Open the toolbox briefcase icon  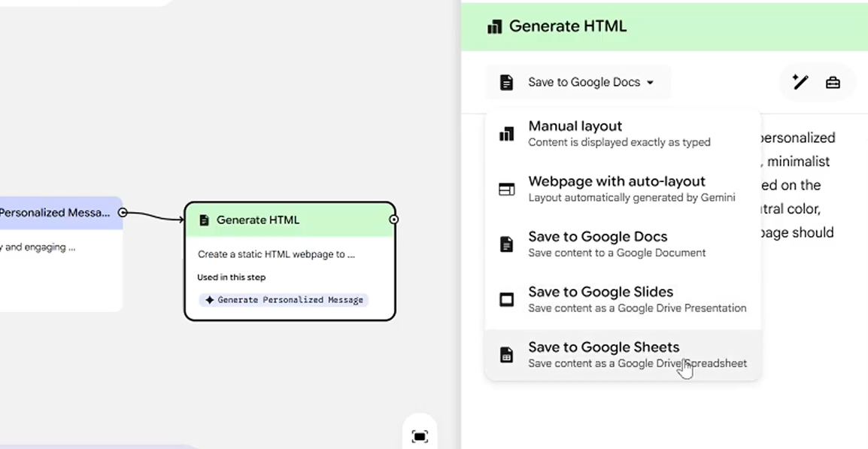pyautogui.click(x=833, y=82)
